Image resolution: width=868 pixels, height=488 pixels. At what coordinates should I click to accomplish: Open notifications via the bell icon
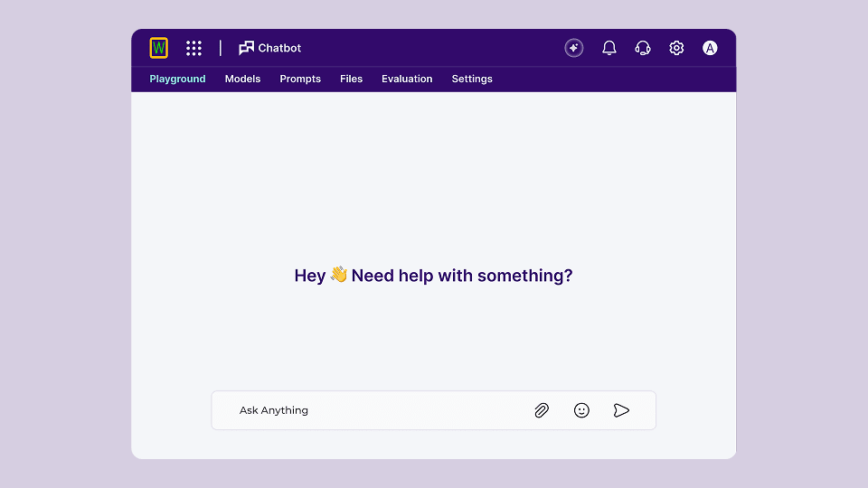coord(609,48)
